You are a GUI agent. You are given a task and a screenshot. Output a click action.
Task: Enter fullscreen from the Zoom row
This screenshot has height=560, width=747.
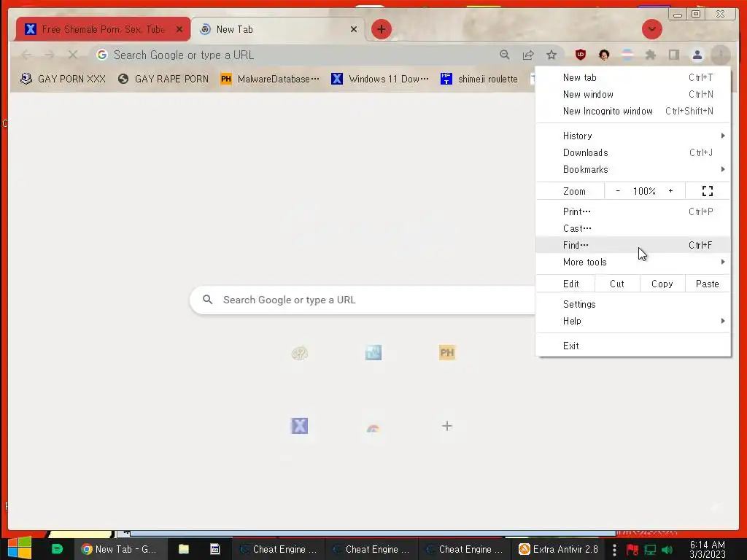708,191
